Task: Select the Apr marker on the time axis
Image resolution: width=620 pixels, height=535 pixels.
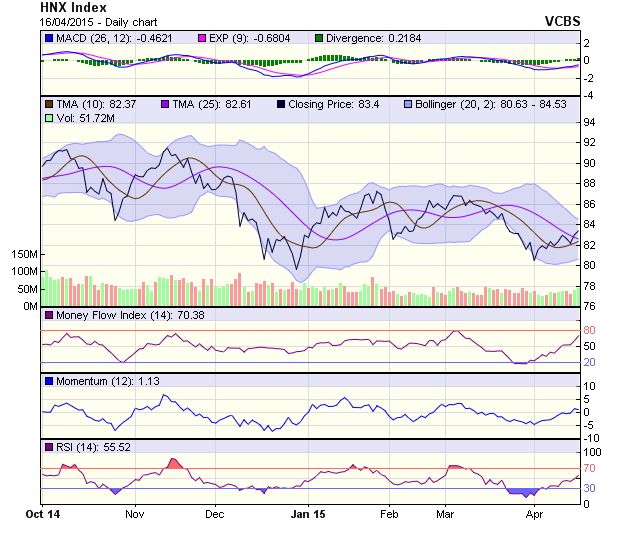Action: point(532,512)
